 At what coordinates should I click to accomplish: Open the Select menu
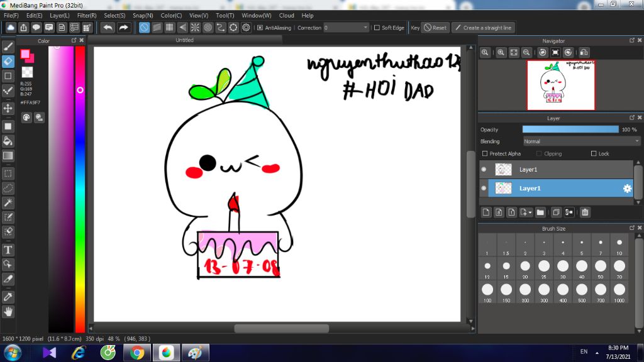pyautogui.click(x=114, y=15)
